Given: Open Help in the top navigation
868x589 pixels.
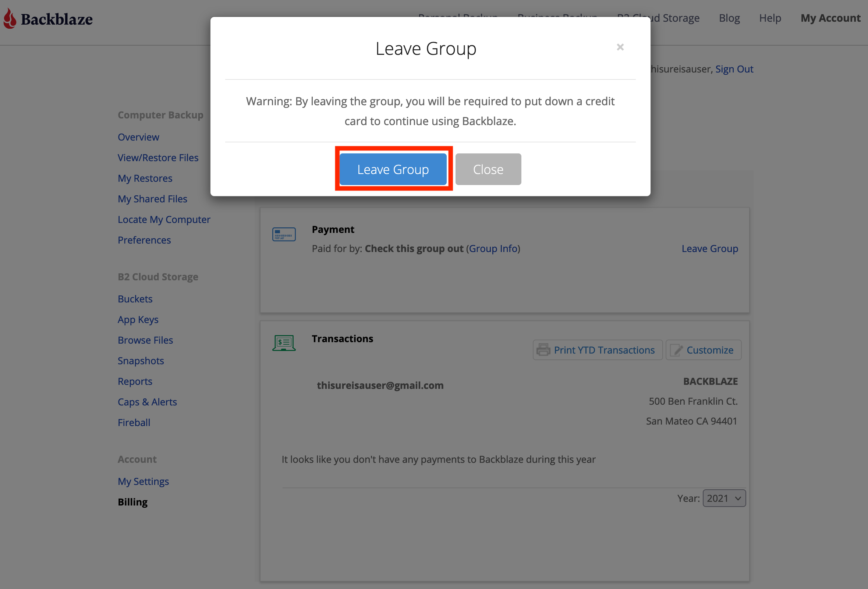Looking at the screenshot, I should pos(770,18).
